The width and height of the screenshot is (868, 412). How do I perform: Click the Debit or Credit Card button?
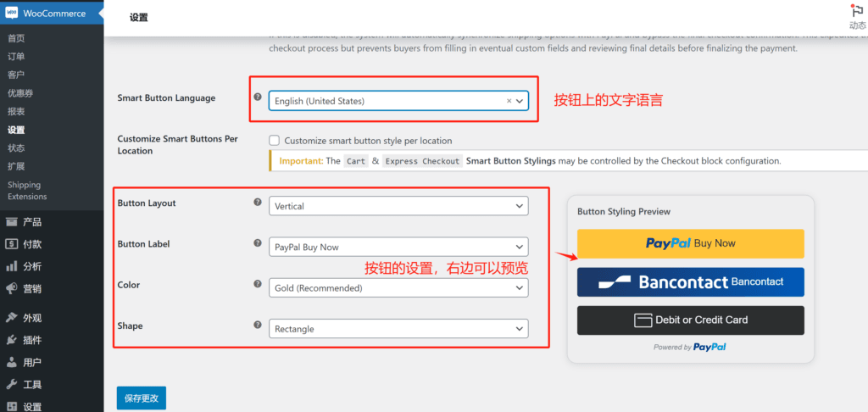pos(690,320)
